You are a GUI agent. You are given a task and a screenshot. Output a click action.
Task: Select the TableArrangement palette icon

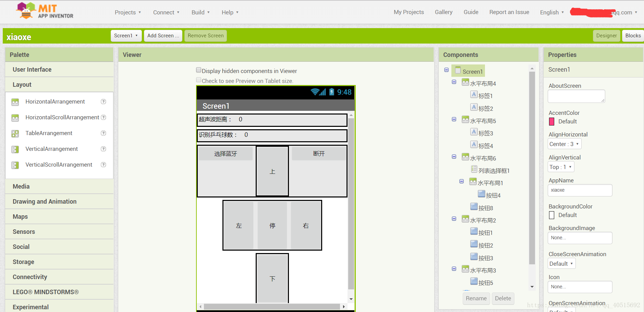15,133
